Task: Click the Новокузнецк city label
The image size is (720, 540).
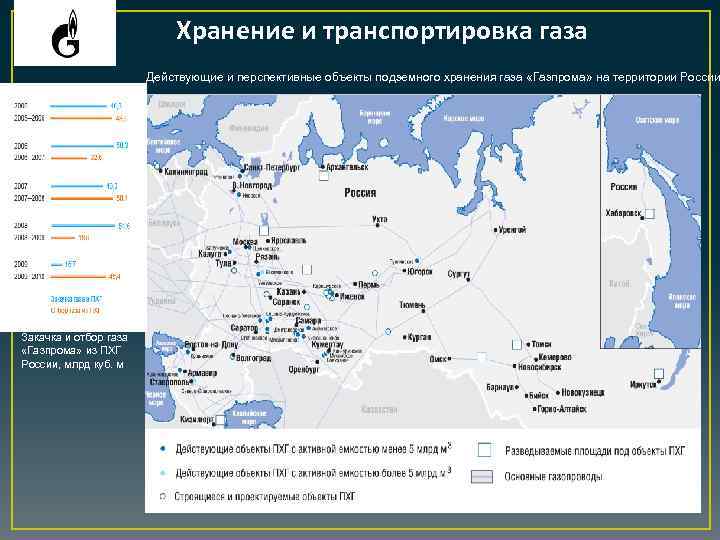Action: (x=583, y=393)
